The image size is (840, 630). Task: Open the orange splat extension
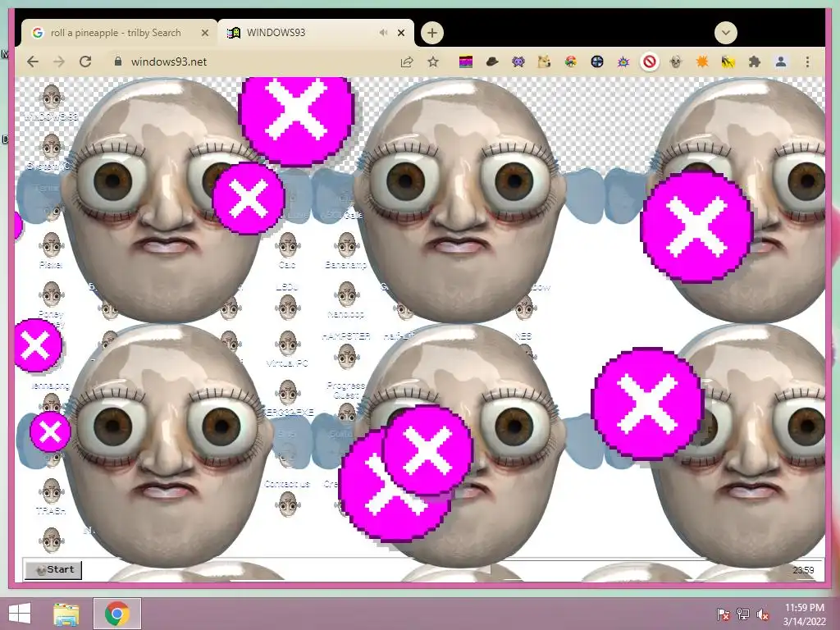702,62
